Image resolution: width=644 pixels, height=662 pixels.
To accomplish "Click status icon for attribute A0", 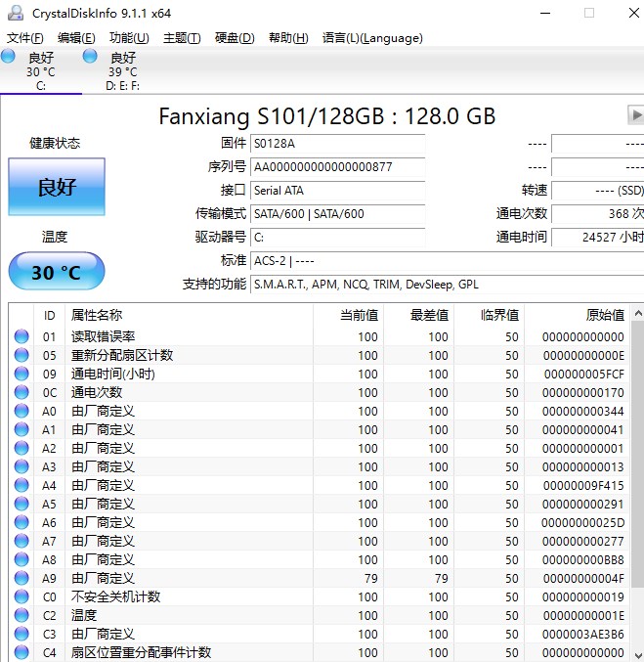I will [x=21, y=411].
